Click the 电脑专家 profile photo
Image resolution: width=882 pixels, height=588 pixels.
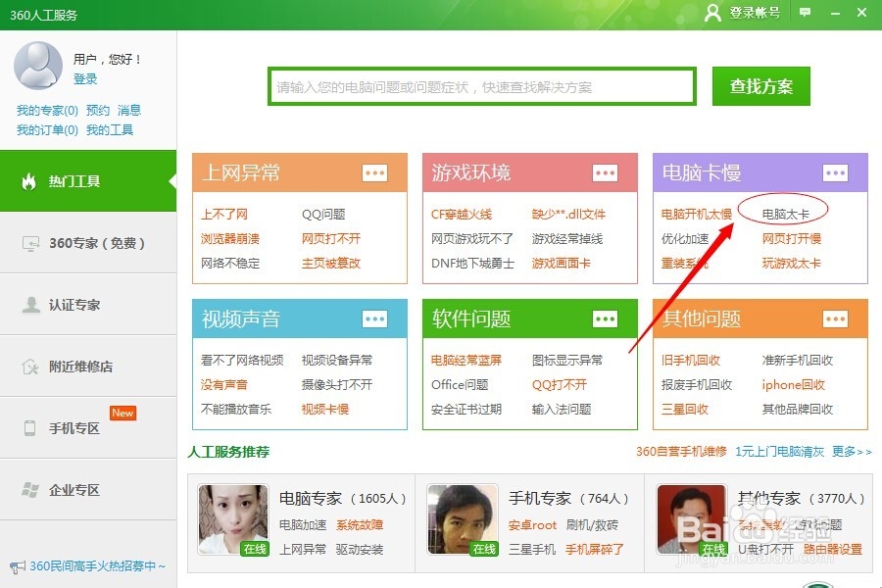233,519
